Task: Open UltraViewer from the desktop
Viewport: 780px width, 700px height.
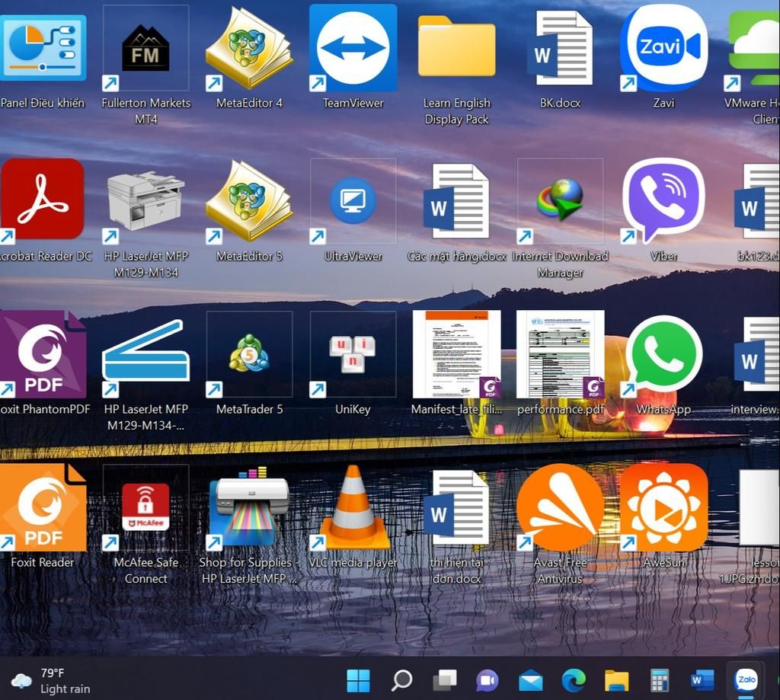Action: point(353,201)
